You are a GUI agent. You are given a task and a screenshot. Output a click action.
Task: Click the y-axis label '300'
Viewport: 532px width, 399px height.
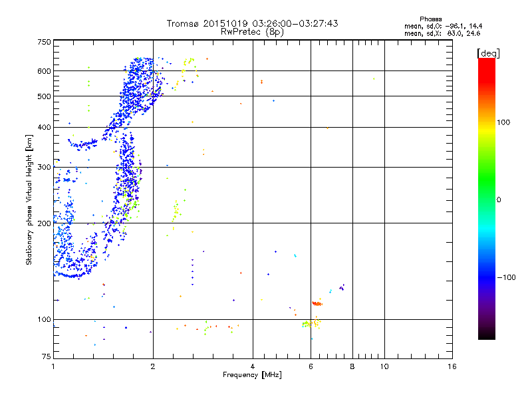(x=44, y=168)
